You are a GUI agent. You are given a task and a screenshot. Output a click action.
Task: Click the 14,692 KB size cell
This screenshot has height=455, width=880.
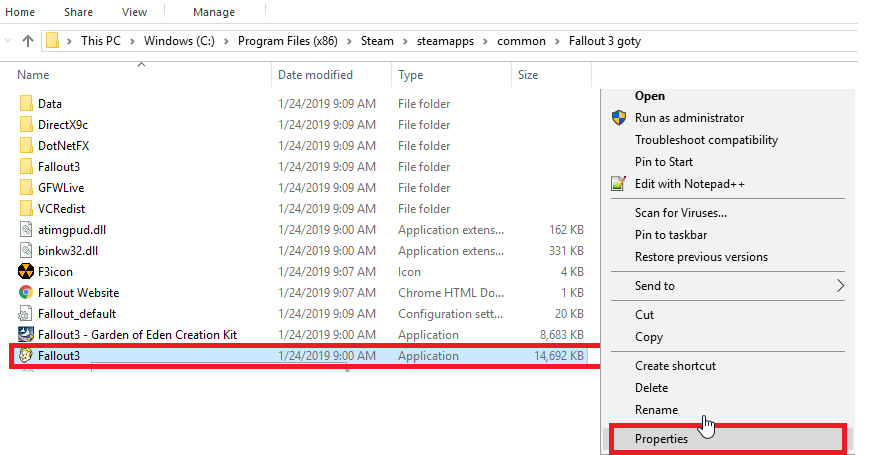(x=558, y=356)
